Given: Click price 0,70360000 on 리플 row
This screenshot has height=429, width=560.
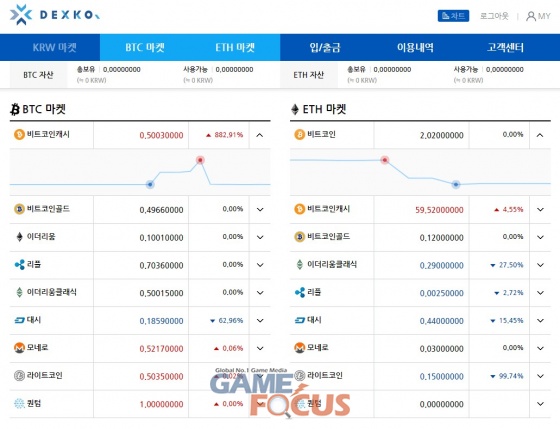Looking at the screenshot, I should pyautogui.click(x=161, y=265).
